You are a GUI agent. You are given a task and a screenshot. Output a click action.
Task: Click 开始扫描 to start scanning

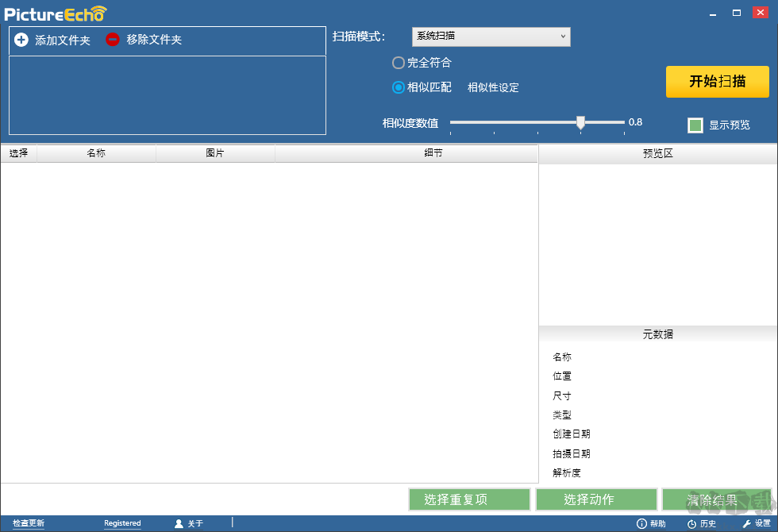coord(717,82)
